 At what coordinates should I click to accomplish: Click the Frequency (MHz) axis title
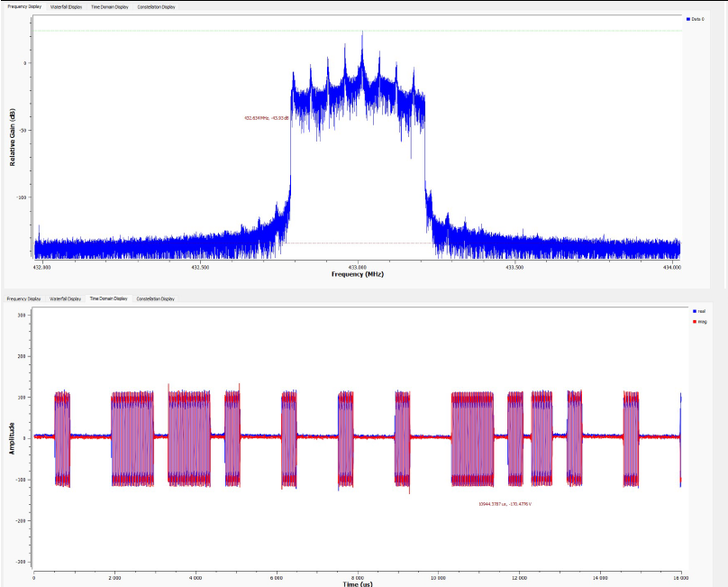click(x=358, y=274)
